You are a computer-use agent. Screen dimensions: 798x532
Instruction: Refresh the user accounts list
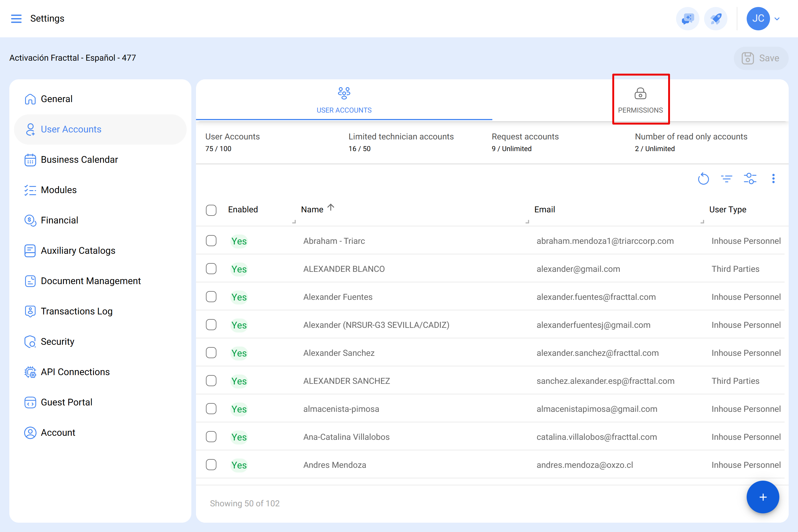pos(703,178)
